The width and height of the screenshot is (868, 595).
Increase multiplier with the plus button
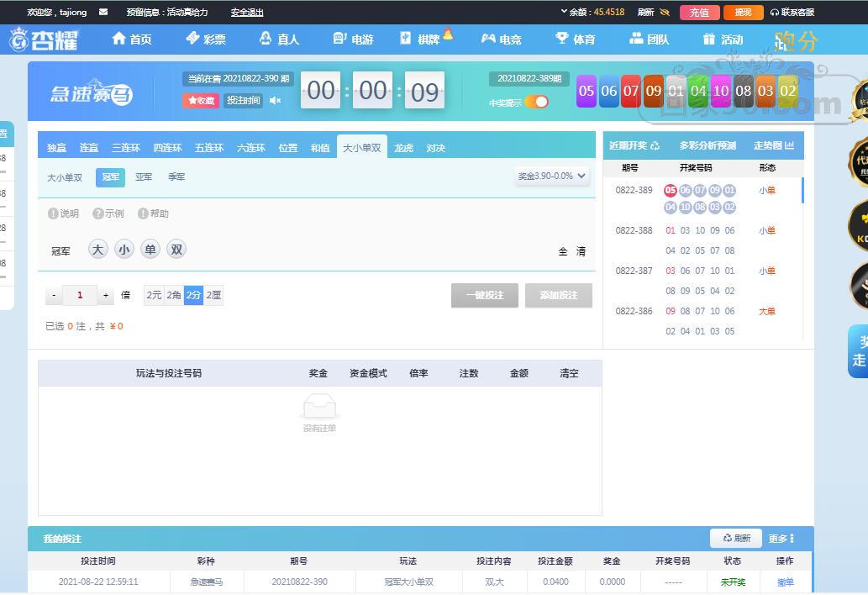click(106, 295)
